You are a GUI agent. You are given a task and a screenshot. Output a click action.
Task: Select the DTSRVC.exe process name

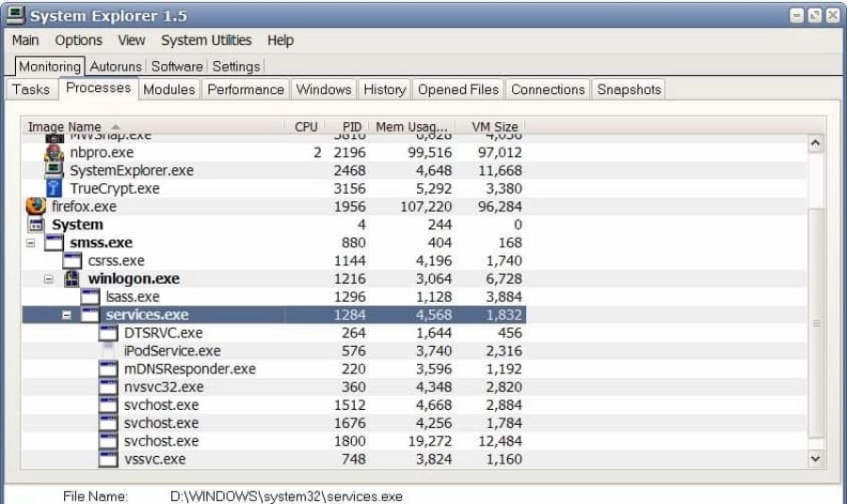coord(163,333)
